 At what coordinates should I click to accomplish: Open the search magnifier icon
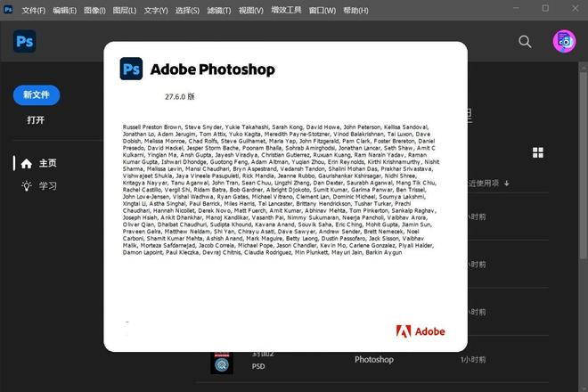(525, 42)
